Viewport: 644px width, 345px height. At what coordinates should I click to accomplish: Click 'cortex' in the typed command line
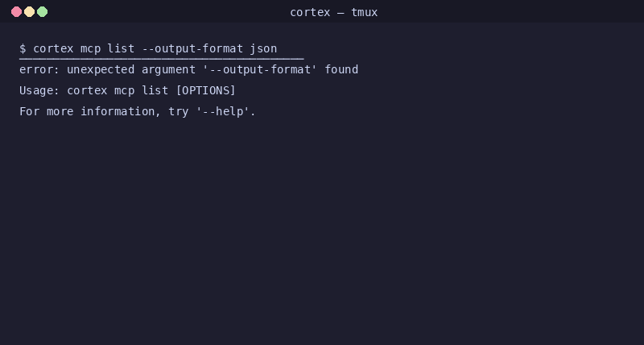[53, 48]
